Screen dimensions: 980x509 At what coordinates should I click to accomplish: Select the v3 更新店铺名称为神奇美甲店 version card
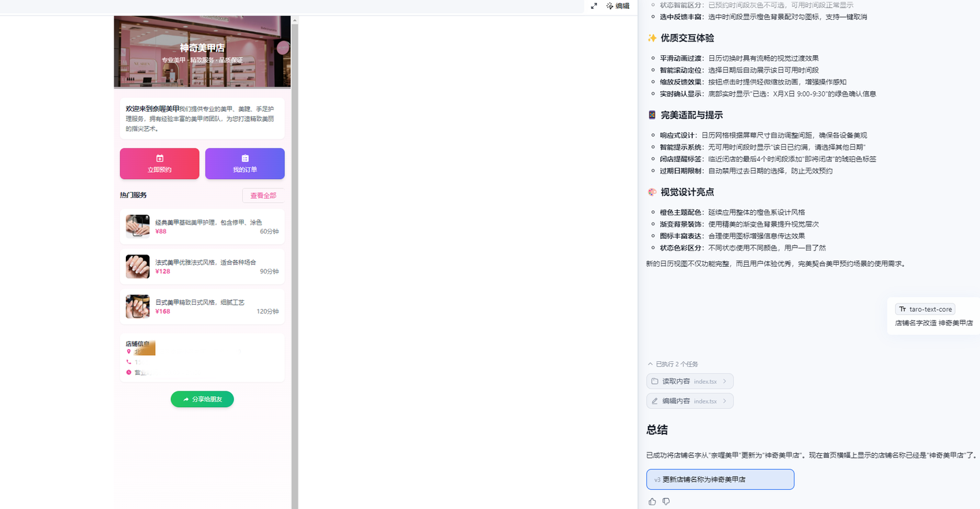coord(720,479)
